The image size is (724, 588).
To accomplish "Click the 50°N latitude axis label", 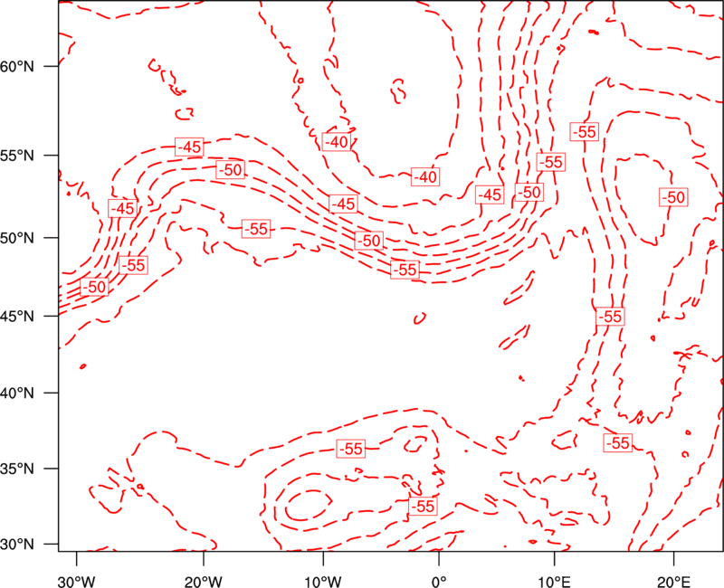I will point(17,238).
